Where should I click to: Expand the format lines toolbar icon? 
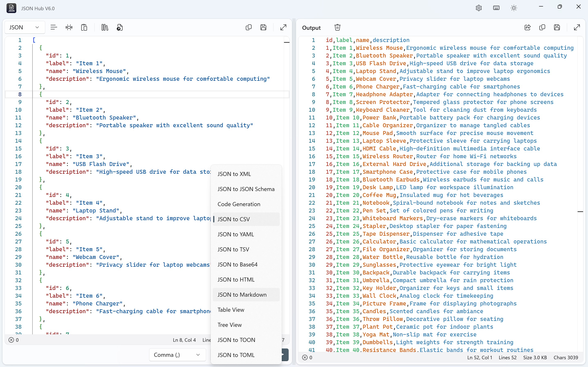(x=54, y=27)
